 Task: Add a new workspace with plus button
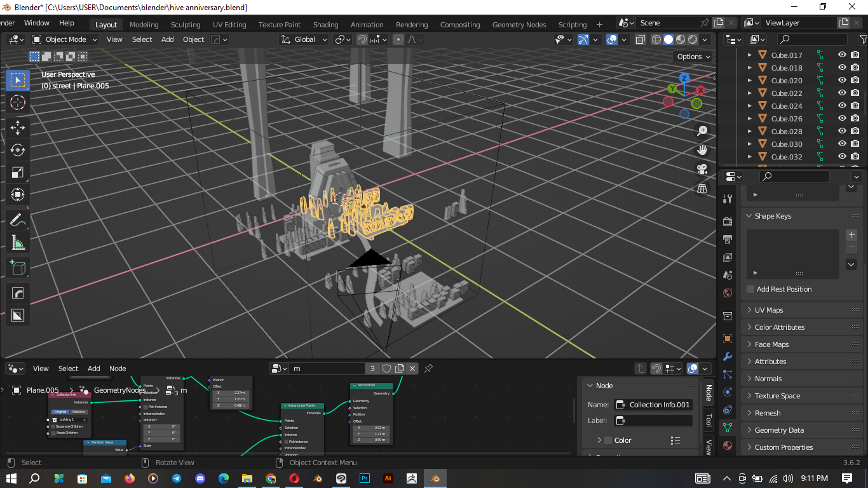click(x=599, y=25)
